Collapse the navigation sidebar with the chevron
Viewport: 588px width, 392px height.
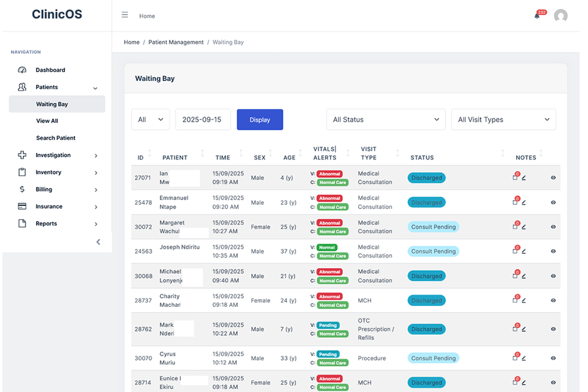(x=98, y=242)
